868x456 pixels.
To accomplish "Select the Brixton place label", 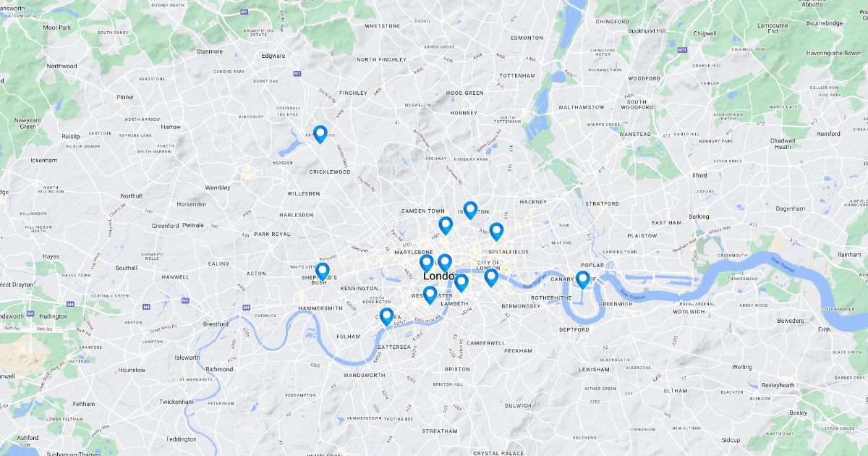I will click(457, 369).
